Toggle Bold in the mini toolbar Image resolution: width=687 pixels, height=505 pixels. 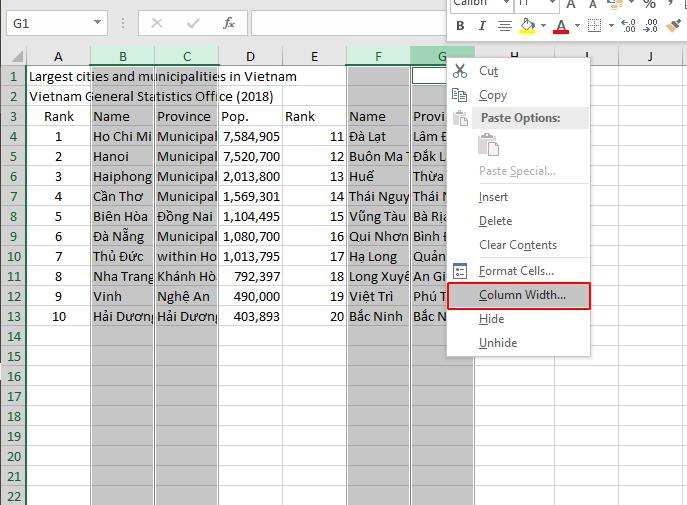pyautogui.click(x=459, y=26)
